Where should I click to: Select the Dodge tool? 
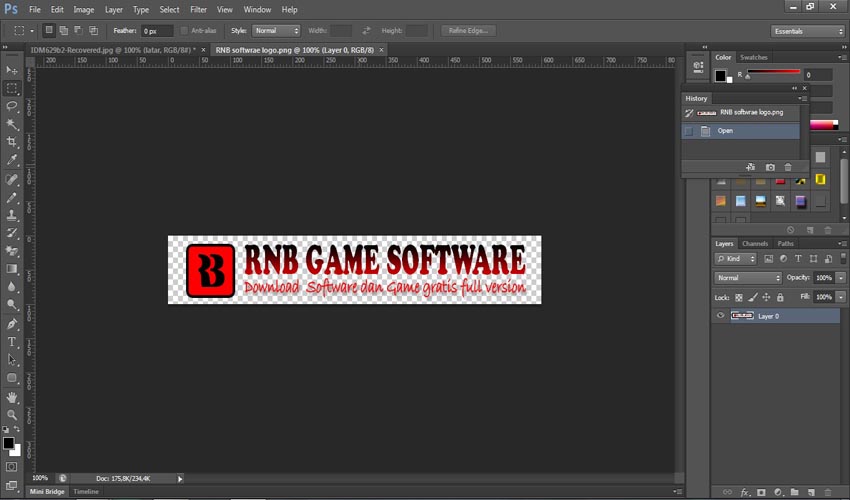click(12, 305)
